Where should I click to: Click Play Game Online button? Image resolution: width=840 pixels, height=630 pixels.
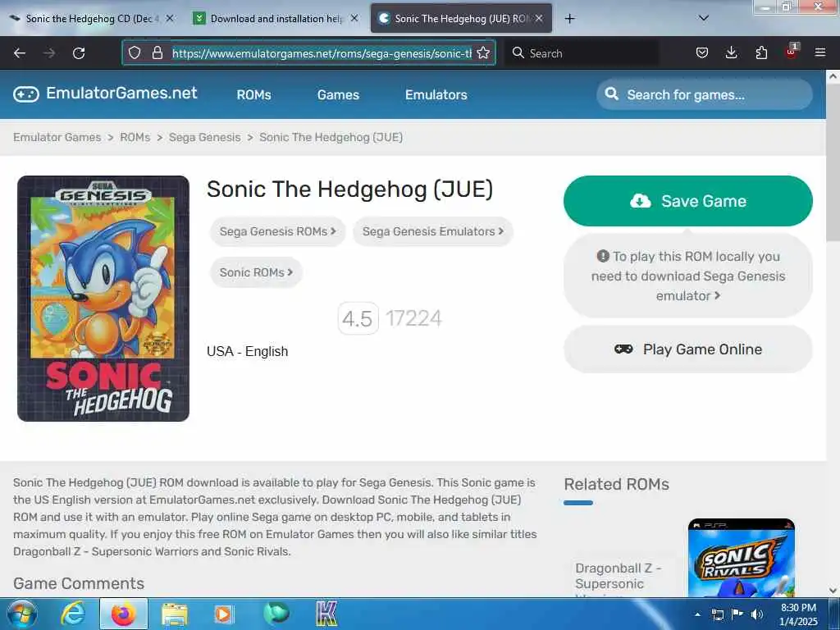[688, 349]
